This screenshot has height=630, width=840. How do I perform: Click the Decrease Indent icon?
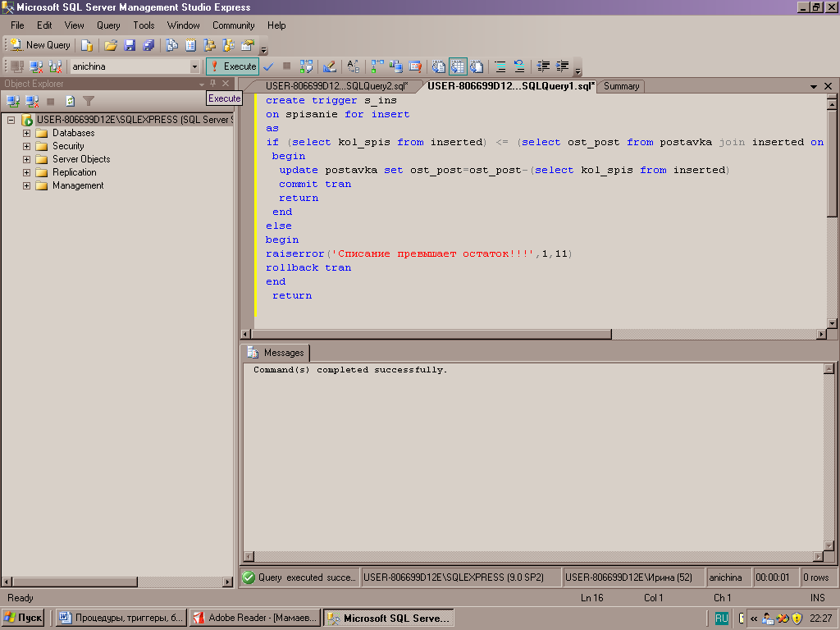[x=543, y=66]
